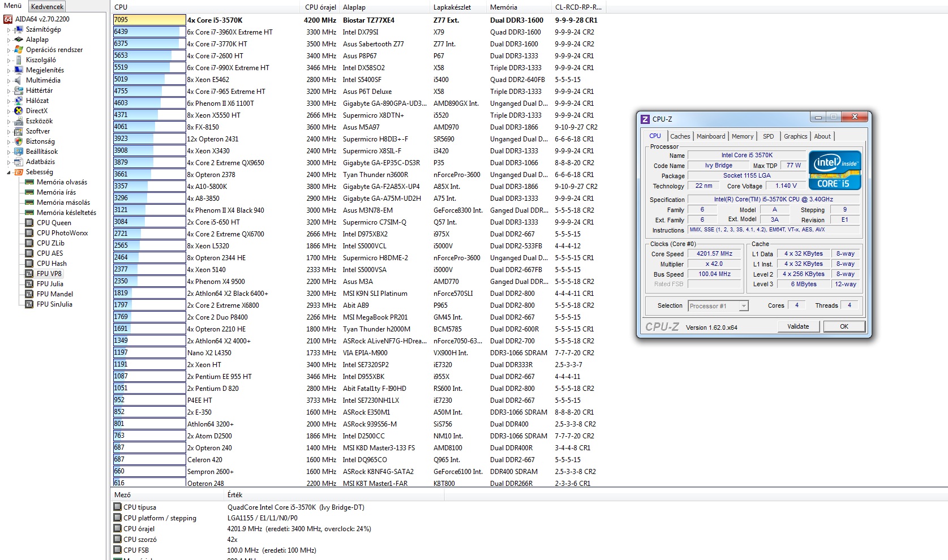Click the FPU Julia benchmark icon
Screen dimensions: 948x560
point(29,284)
